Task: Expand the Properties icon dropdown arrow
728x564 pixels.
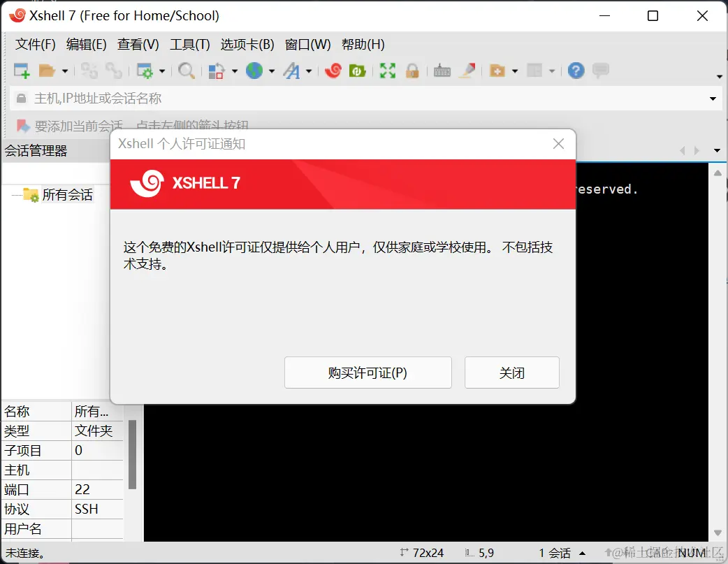Action: coord(162,71)
